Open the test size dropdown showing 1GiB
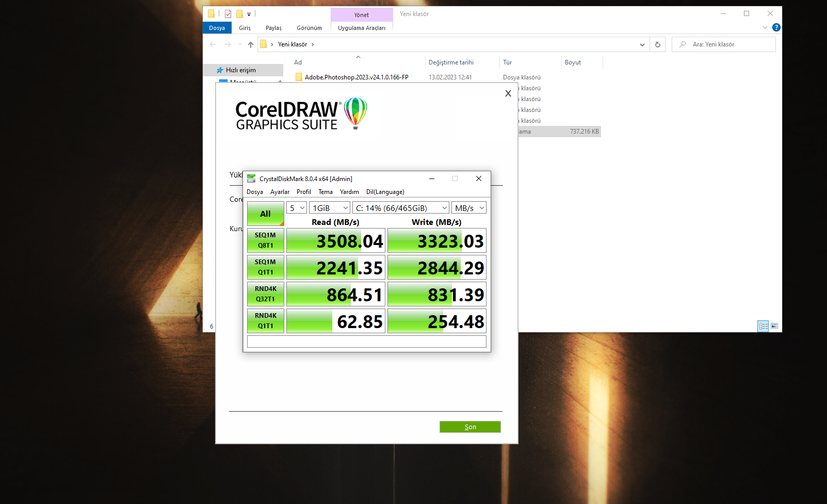Viewport: 827px width, 504px height. point(330,208)
